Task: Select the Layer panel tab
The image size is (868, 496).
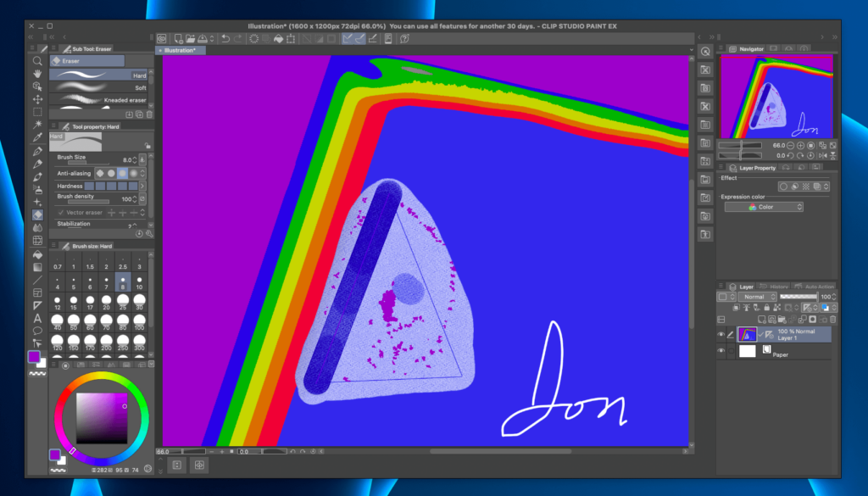Action: tap(742, 287)
